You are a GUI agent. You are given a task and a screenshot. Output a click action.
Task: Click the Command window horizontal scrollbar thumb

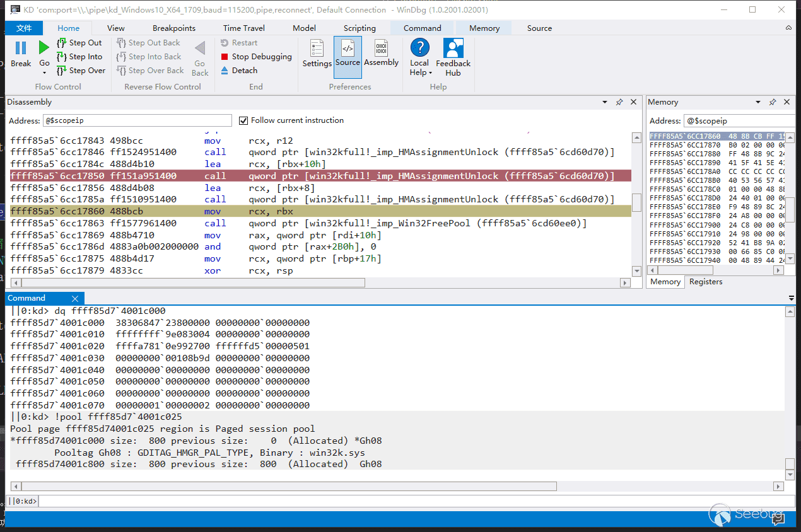point(288,486)
